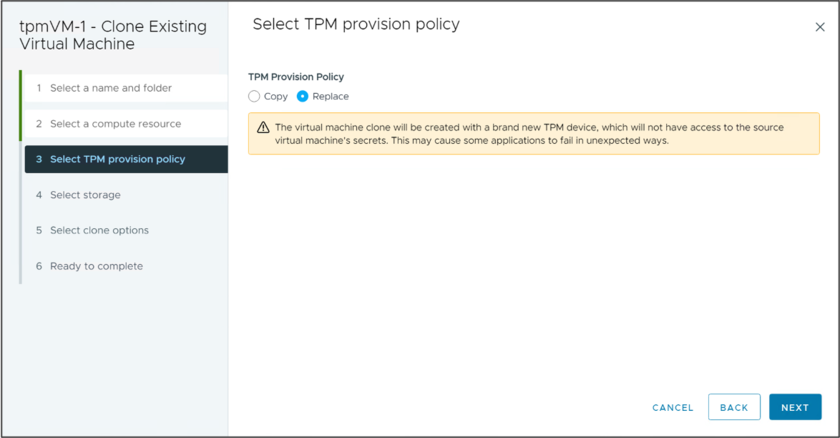
Task: Click the Replace option label text
Action: pyautogui.click(x=331, y=96)
